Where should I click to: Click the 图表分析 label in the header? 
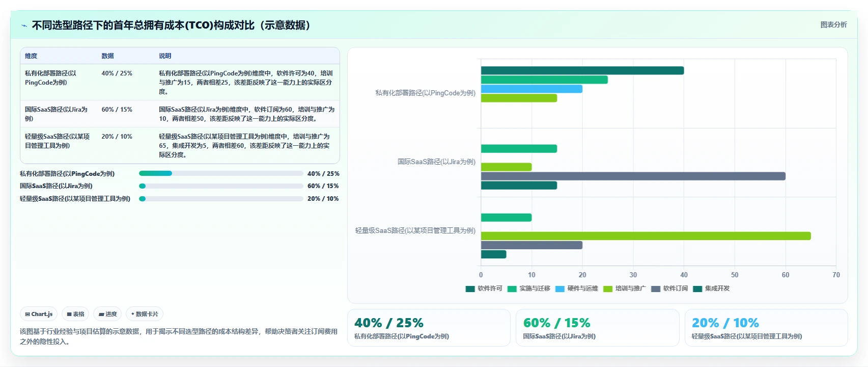(833, 24)
